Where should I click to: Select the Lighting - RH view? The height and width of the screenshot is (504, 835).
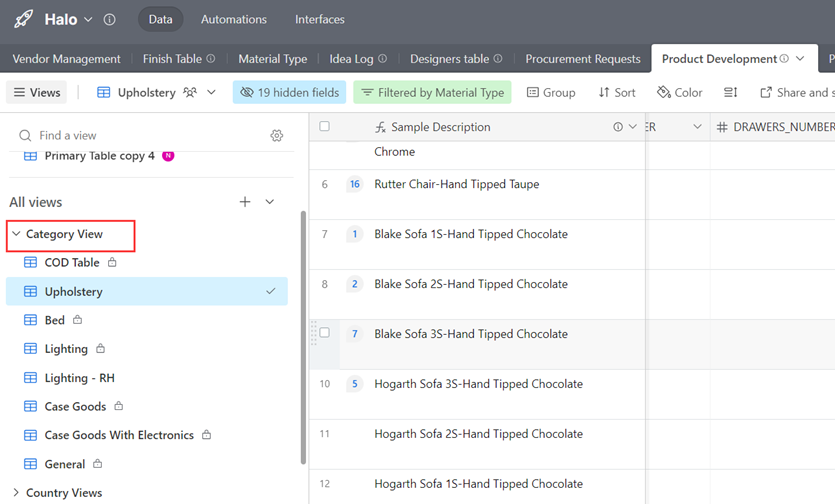[79, 378]
